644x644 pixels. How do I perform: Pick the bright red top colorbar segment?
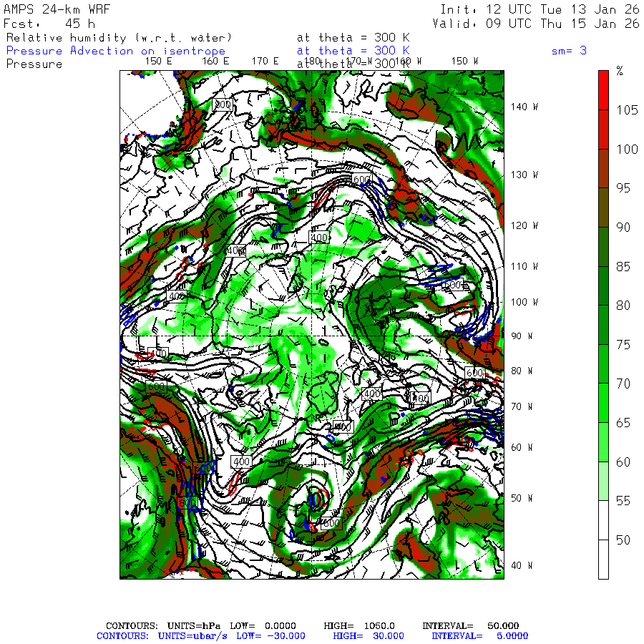(603, 90)
